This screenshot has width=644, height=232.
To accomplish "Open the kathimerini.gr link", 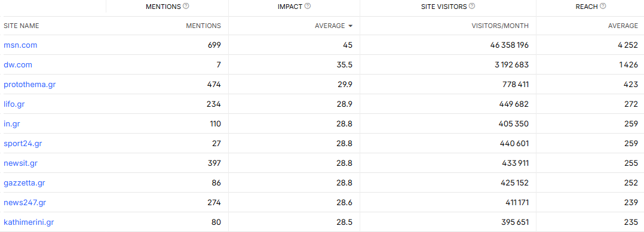I will [x=29, y=222].
